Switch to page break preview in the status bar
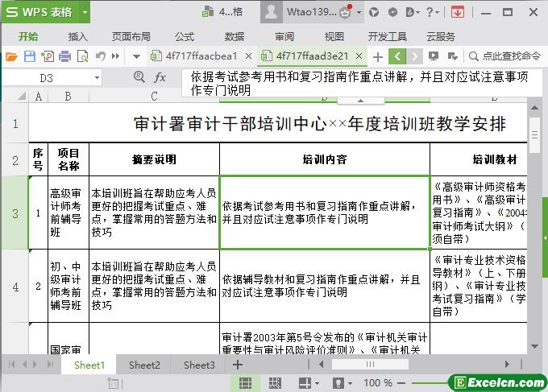Screen dimensions: 548x392 pos(275,383)
